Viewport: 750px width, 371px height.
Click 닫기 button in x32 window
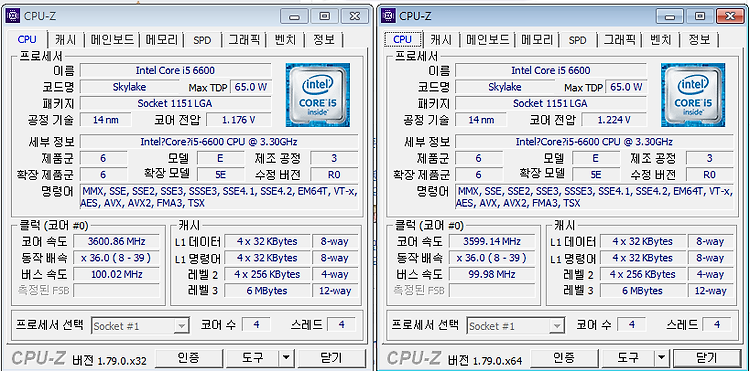[330, 357]
